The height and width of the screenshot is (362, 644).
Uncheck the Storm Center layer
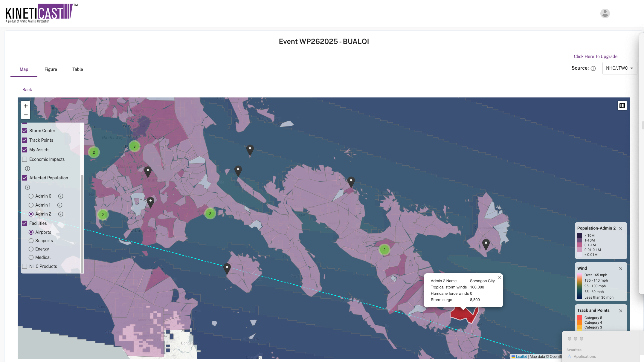(x=25, y=131)
